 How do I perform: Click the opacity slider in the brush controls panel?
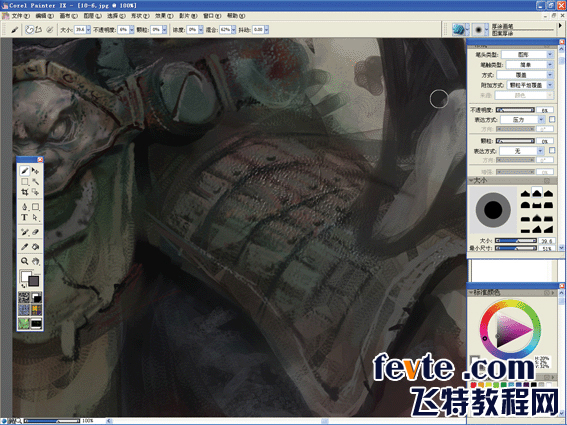(x=515, y=110)
